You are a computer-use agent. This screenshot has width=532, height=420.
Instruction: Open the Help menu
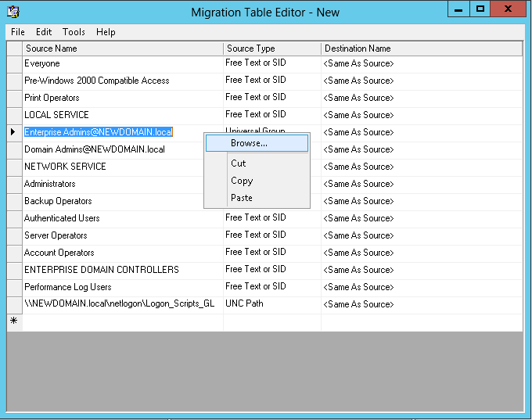[106, 32]
